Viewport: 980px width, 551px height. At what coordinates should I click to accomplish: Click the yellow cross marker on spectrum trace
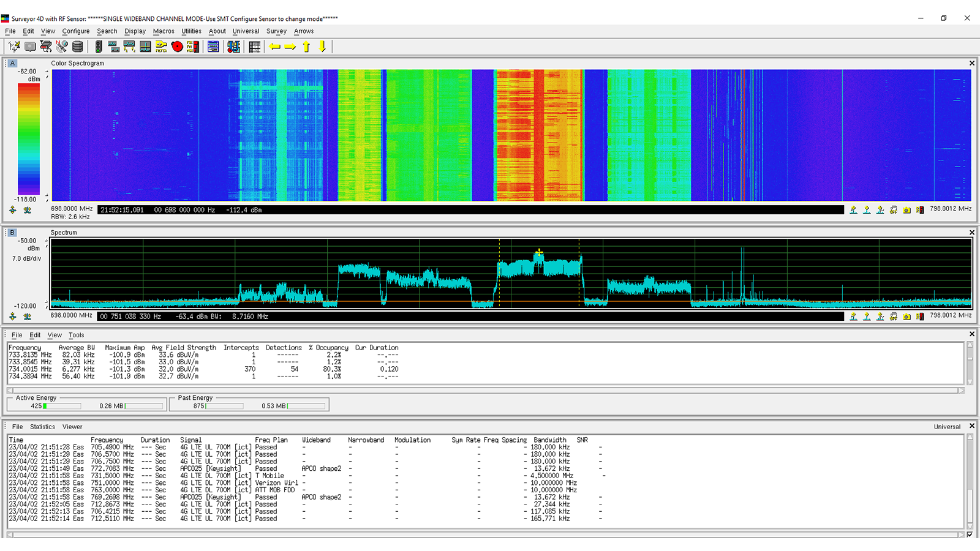point(538,252)
